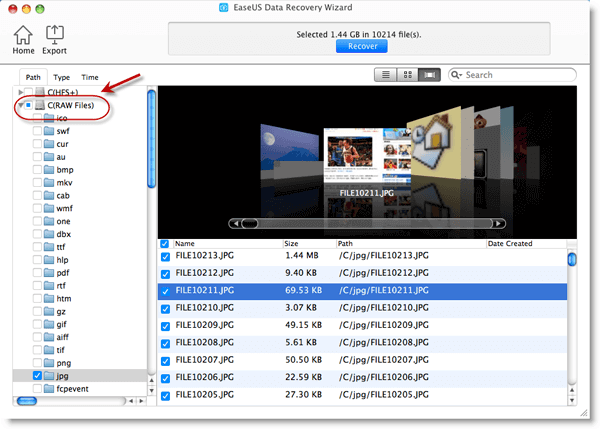Select the FILE10210.JPG row
Image resolution: width=600 pixels, height=429 pixels.
pos(362,308)
